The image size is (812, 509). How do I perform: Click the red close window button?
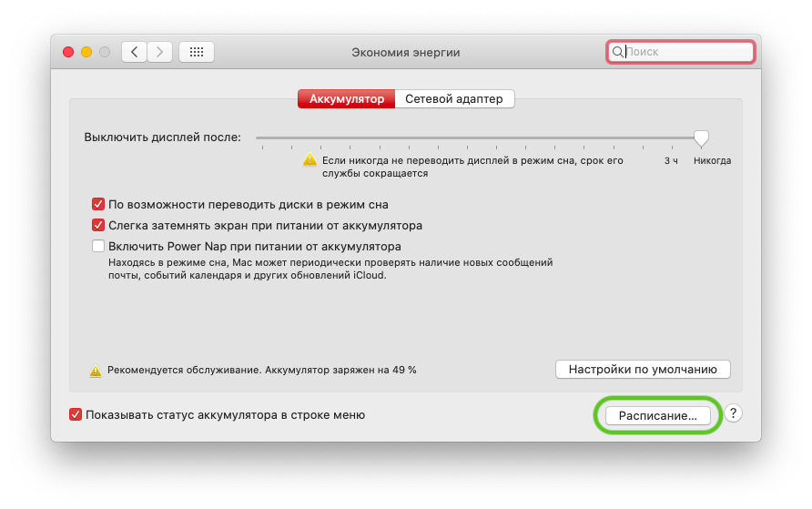(x=68, y=52)
